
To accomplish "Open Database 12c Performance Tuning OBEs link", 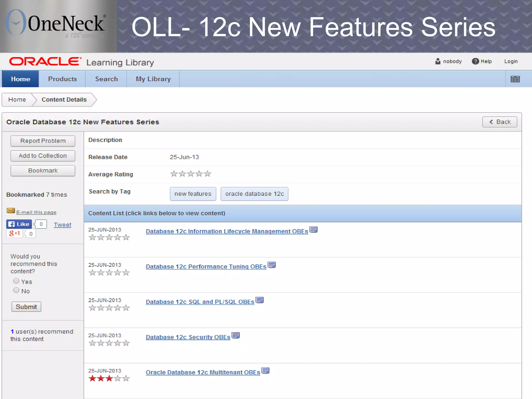I will (206, 267).
